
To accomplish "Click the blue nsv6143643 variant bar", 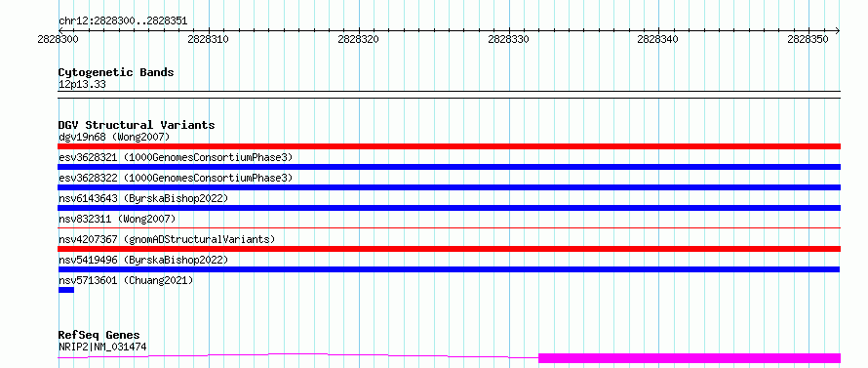I will 449,208.
